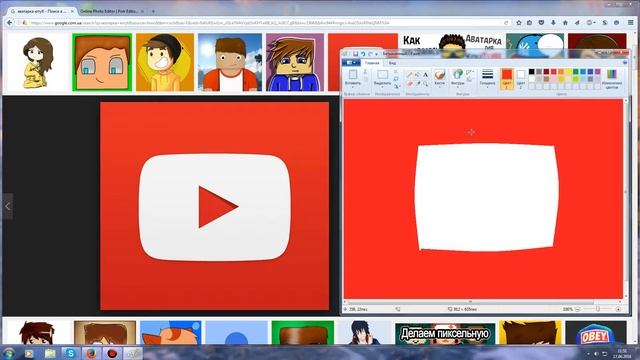Expand the Shapes dropdown arrow
The height and width of the screenshot is (360, 640).
pyautogui.click(x=458, y=87)
